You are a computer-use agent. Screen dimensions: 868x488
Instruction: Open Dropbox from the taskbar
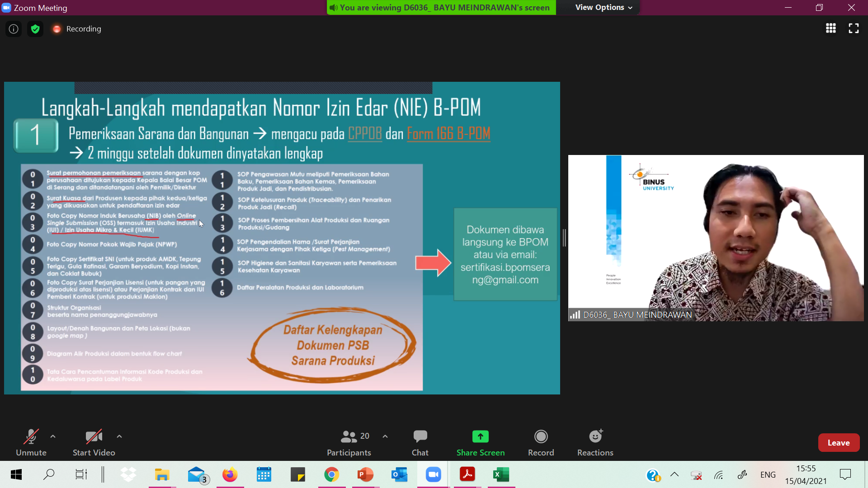coord(128,474)
